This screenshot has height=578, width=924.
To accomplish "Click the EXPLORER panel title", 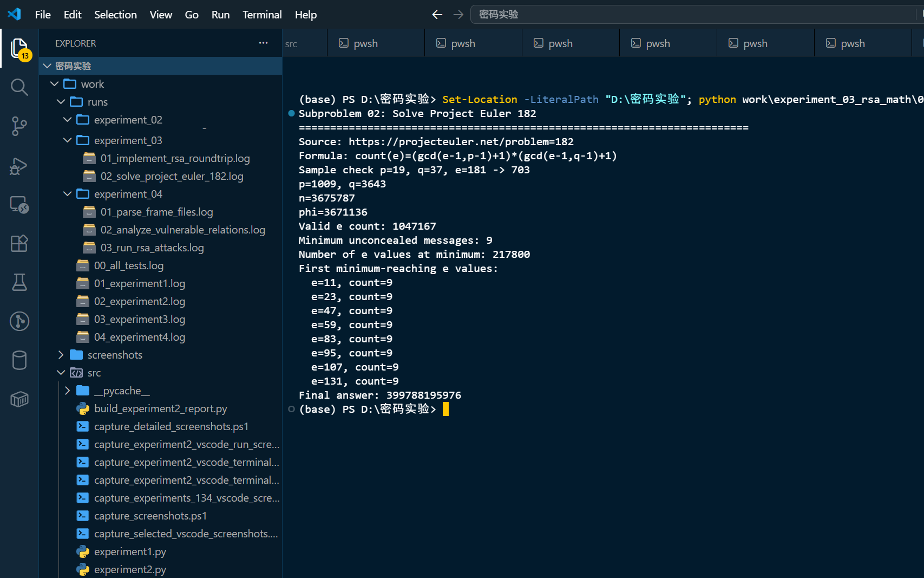I will click(x=75, y=43).
